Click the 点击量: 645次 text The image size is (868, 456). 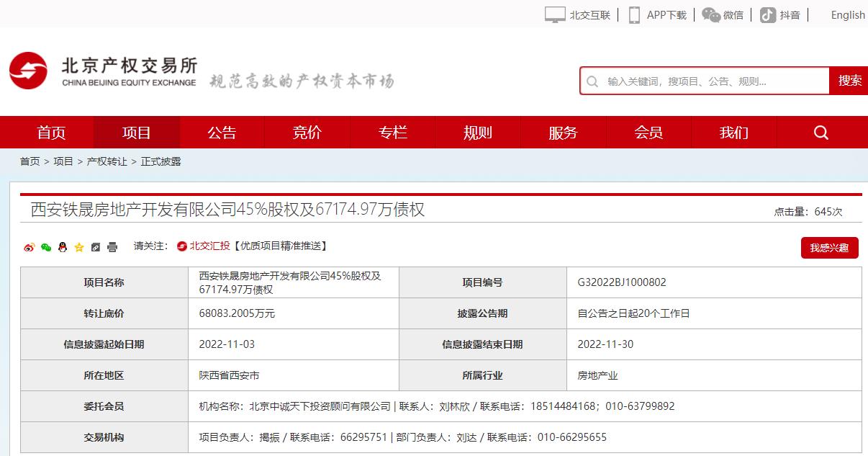click(x=808, y=212)
